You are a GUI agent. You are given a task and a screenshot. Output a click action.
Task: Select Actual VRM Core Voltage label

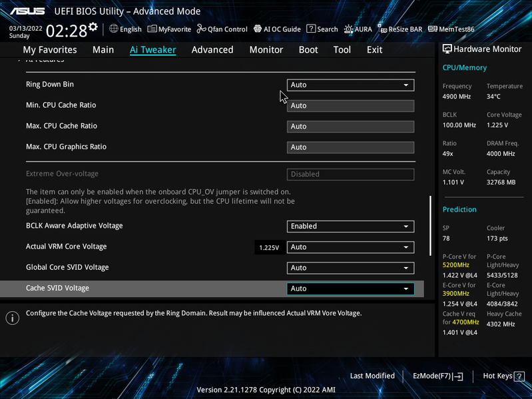(66, 246)
